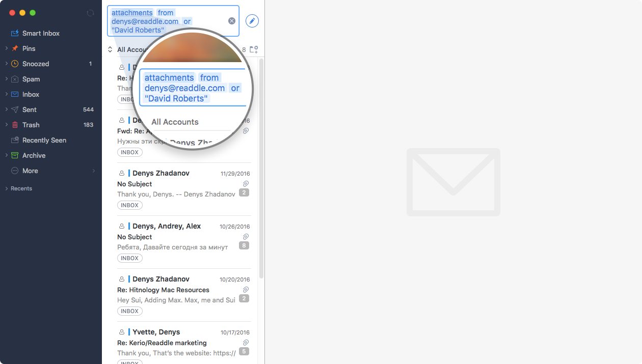Viewport: 642px width, 364px height.
Task: Click the search field containing attachments query
Action: click(173, 21)
